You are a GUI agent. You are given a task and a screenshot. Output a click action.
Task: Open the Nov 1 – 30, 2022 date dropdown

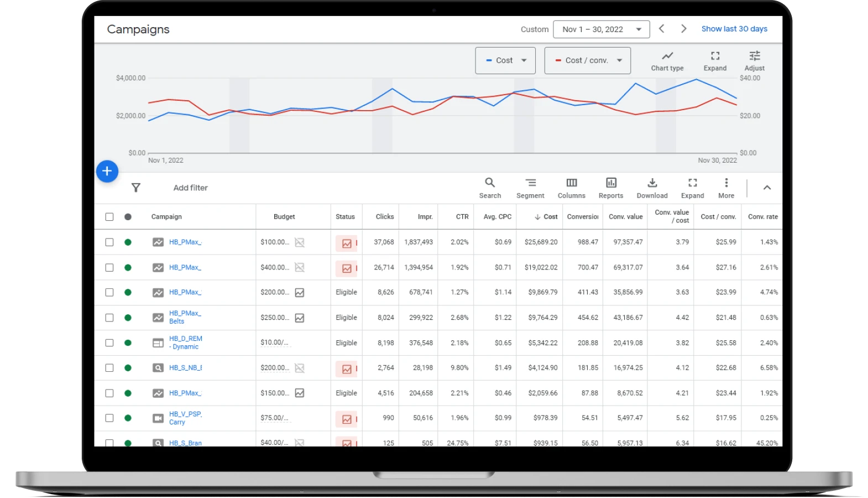pos(601,29)
